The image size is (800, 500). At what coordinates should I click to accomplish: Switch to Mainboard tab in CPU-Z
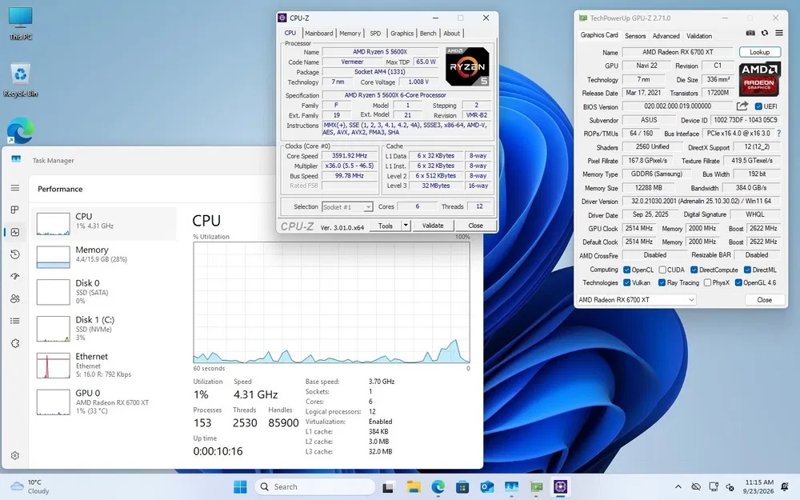pos(319,33)
